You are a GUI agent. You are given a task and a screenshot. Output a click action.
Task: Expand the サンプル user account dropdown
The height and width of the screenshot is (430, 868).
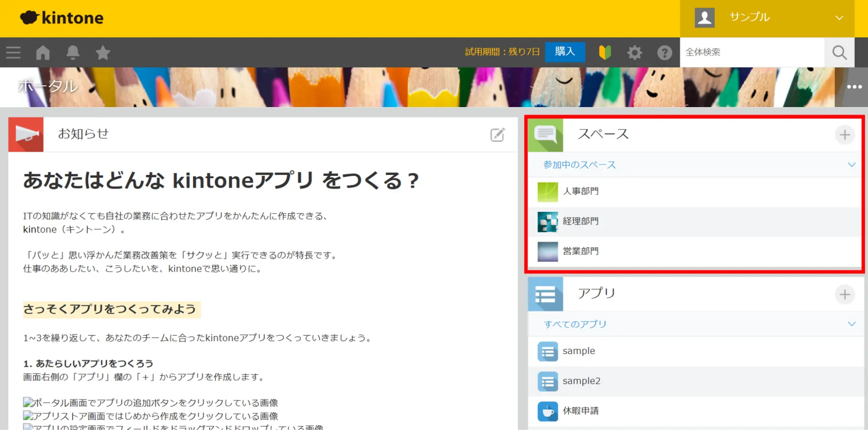click(x=839, y=18)
